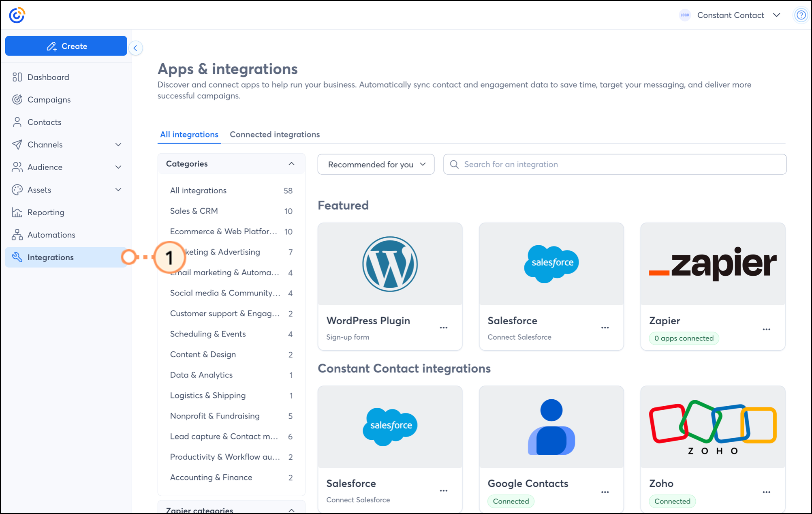Expand the Channels sidebar menu
The width and height of the screenshot is (812, 514).
pos(118,145)
